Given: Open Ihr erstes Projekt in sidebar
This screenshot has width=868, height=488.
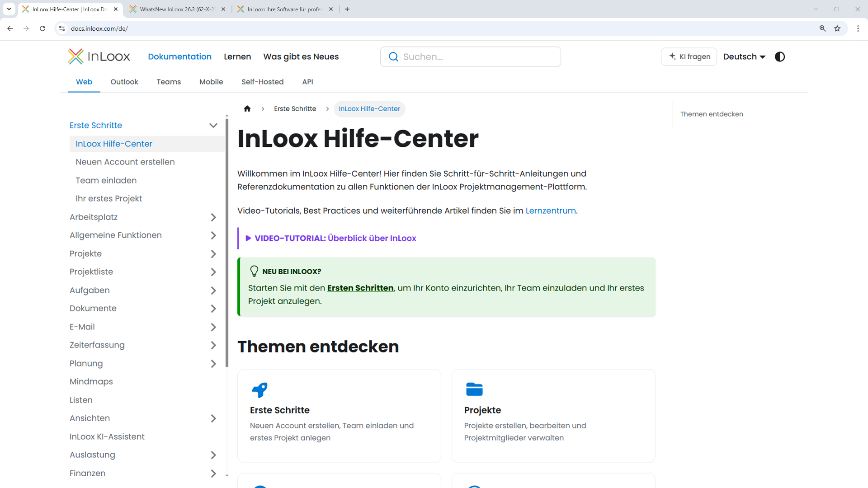Looking at the screenshot, I should click(x=109, y=199).
